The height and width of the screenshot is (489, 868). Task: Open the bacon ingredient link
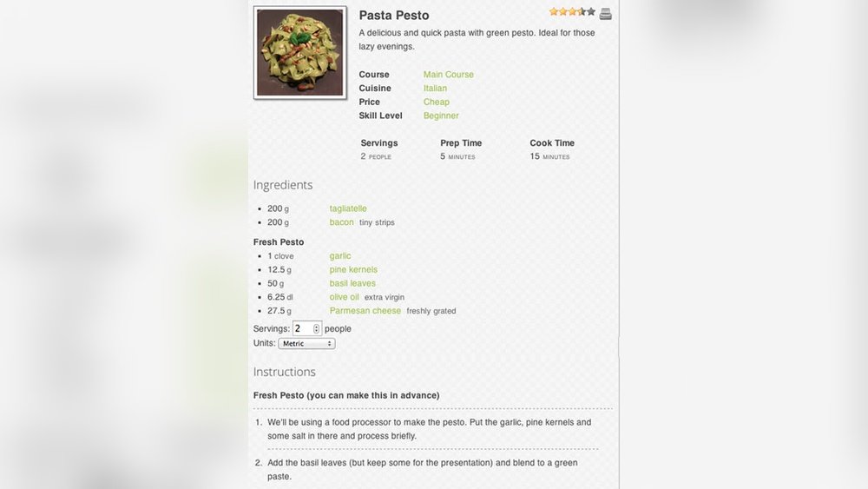tap(342, 222)
